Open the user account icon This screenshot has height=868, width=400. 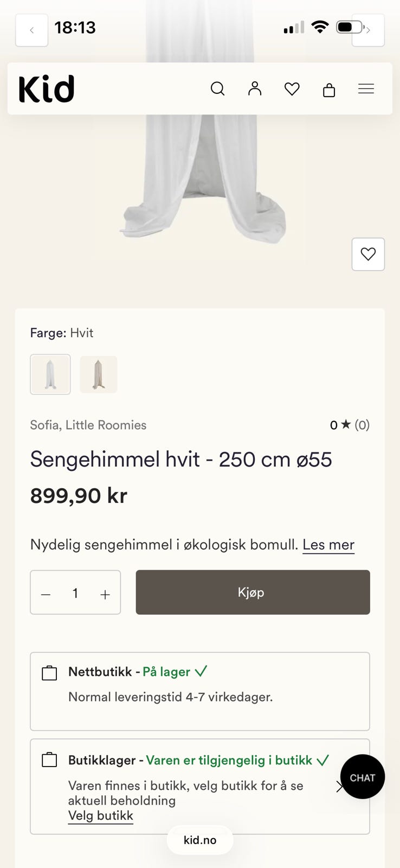255,89
